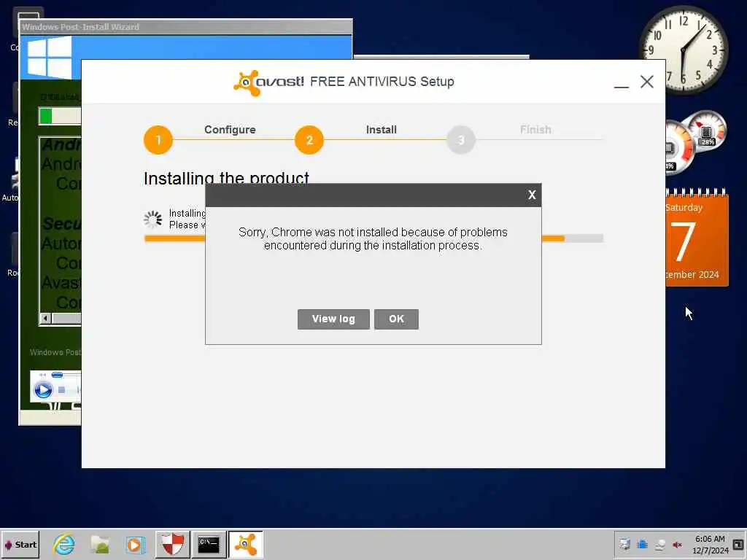The width and height of the screenshot is (747, 560).
Task: Click scroll left arrow in Post-Install Wizard list
Action: (x=45, y=318)
